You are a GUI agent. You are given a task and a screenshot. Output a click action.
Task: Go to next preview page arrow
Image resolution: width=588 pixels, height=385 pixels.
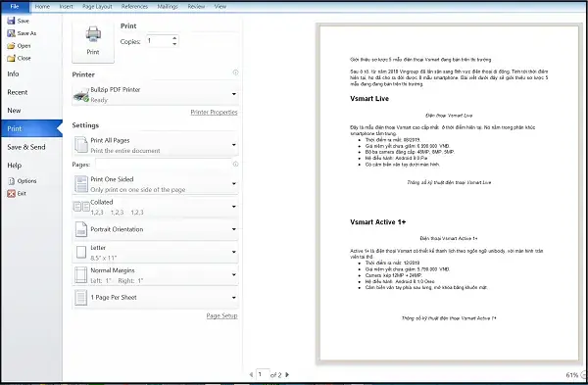pyautogui.click(x=287, y=374)
